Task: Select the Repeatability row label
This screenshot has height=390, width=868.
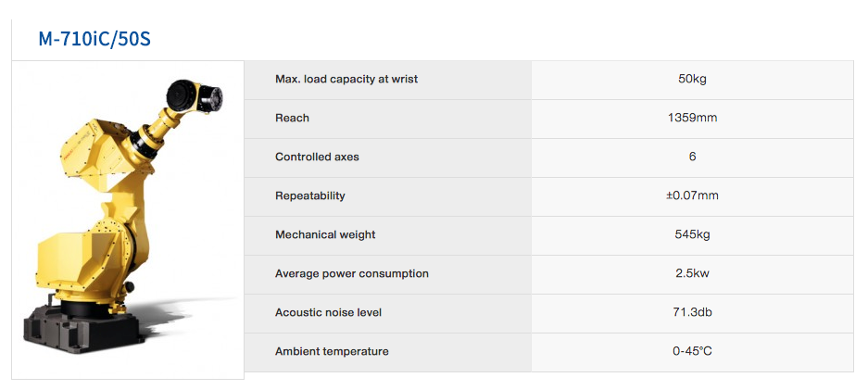Action: coord(310,195)
